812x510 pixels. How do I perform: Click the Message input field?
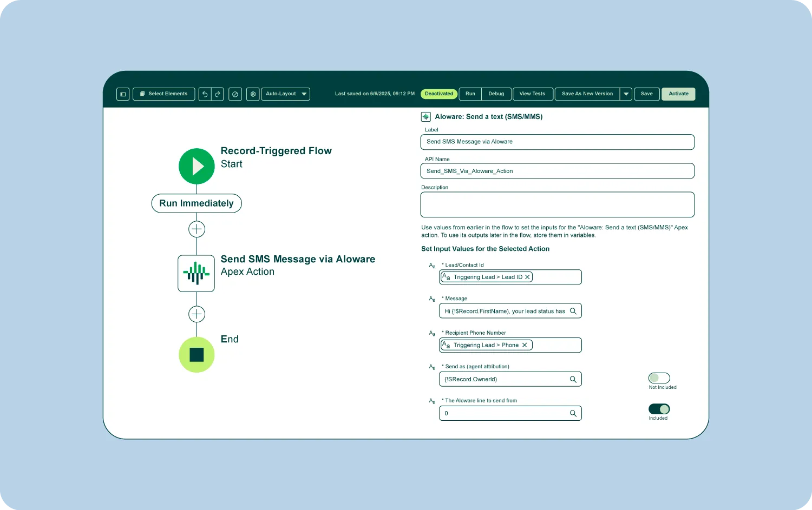click(x=510, y=311)
